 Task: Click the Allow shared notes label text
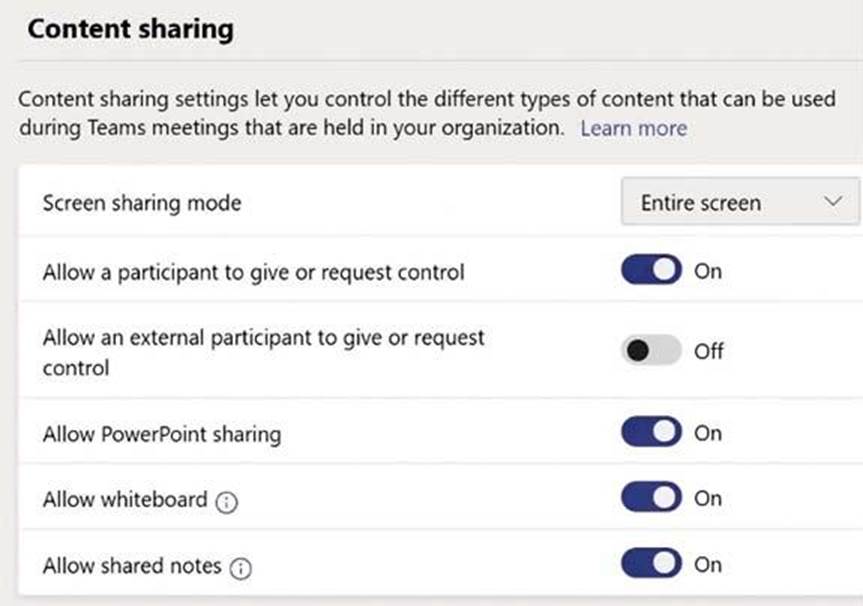pos(132,566)
